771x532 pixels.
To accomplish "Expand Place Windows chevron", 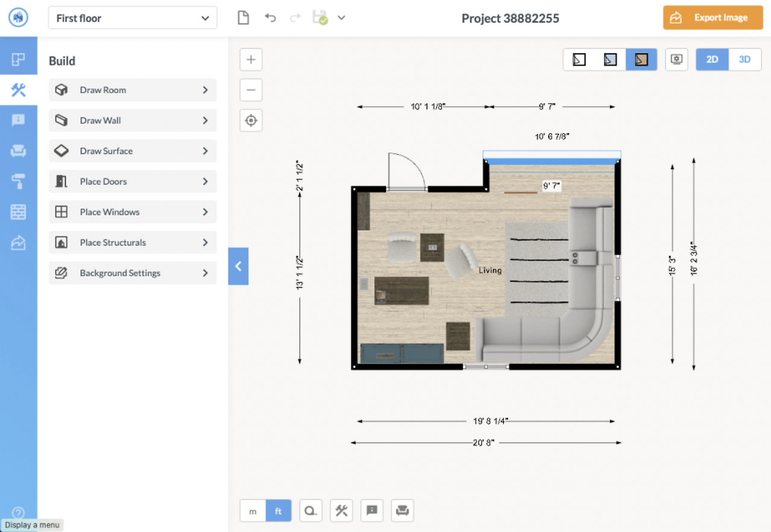I will tap(205, 212).
